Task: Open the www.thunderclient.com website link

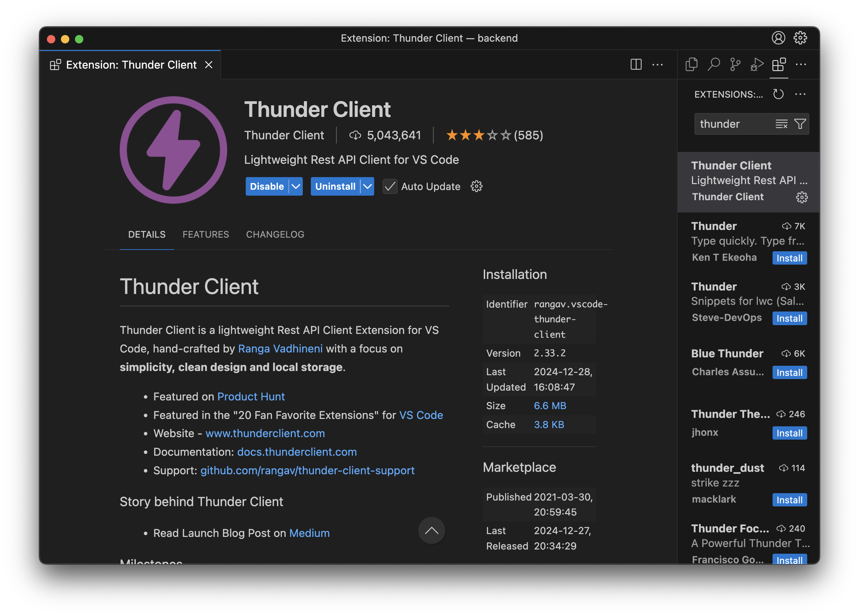Action: tap(265, 433)
